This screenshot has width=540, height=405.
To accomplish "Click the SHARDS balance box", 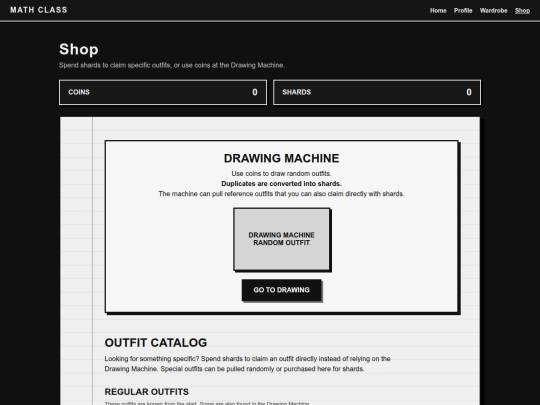I will click(377, 92).
